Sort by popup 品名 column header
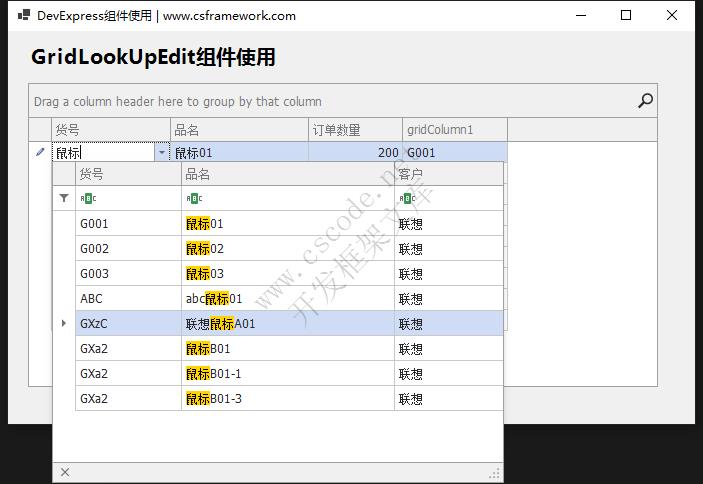 pos(288,174)
